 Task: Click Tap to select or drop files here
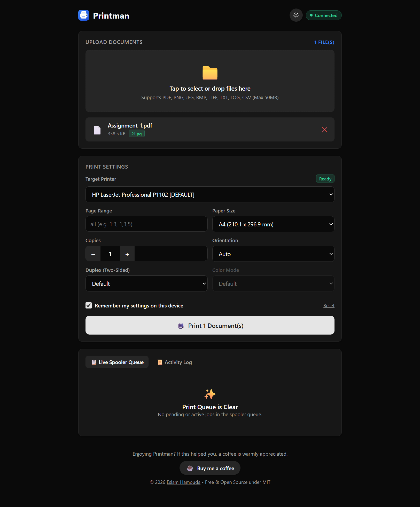pos(210,89)
